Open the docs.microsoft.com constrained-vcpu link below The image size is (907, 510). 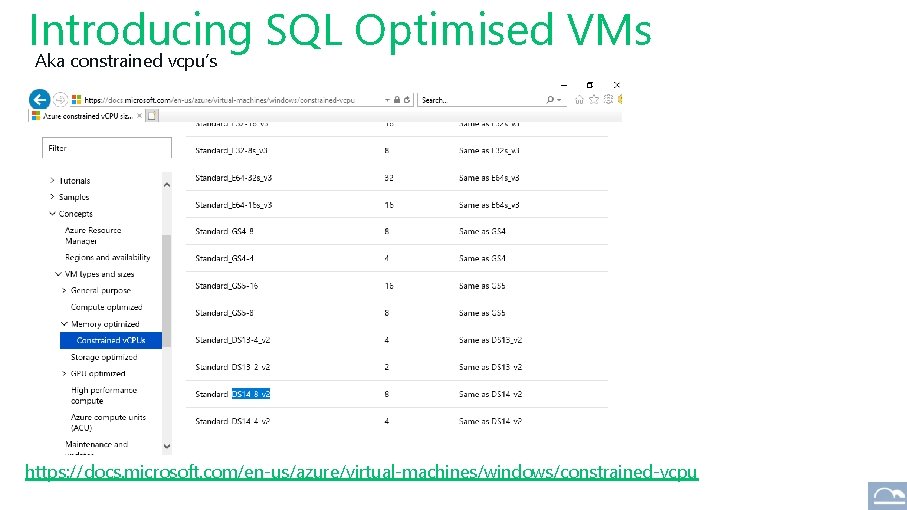tap(362, 472)
